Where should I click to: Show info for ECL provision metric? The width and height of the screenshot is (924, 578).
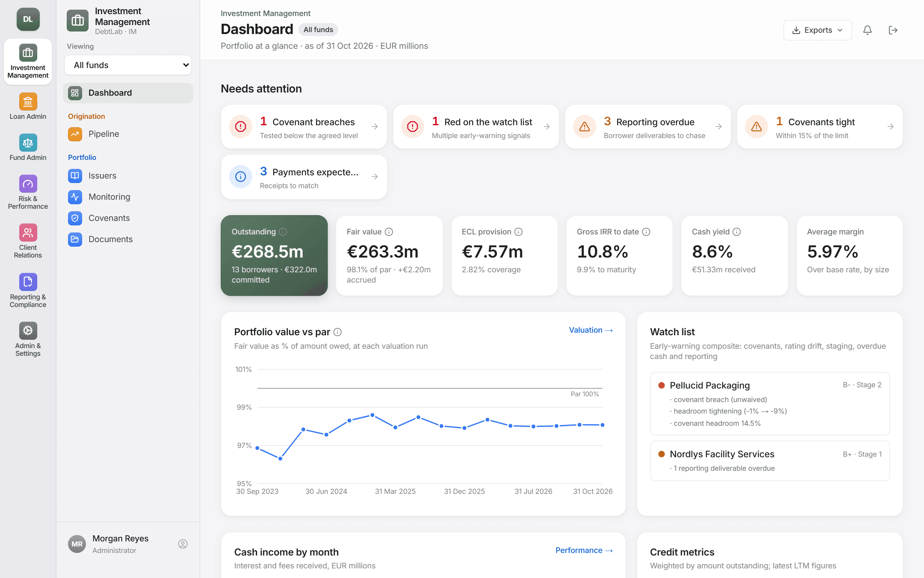pos(518,232)
